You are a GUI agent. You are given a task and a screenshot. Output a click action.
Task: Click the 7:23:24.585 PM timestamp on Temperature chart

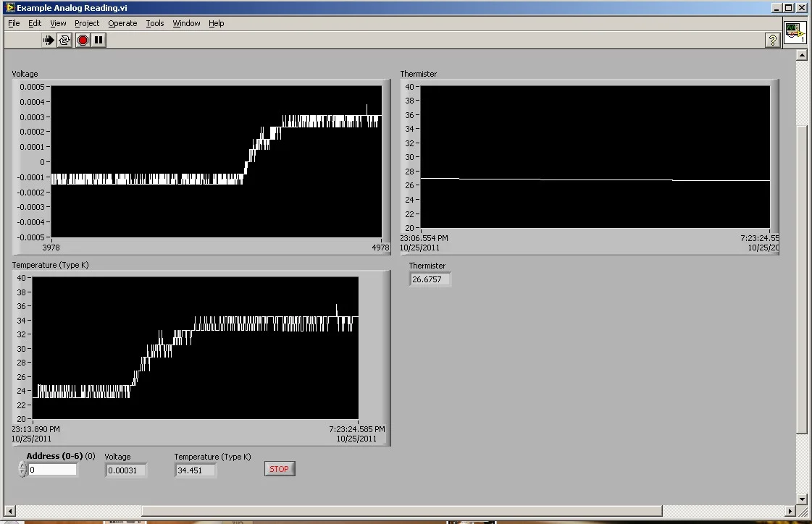(357, 428)
